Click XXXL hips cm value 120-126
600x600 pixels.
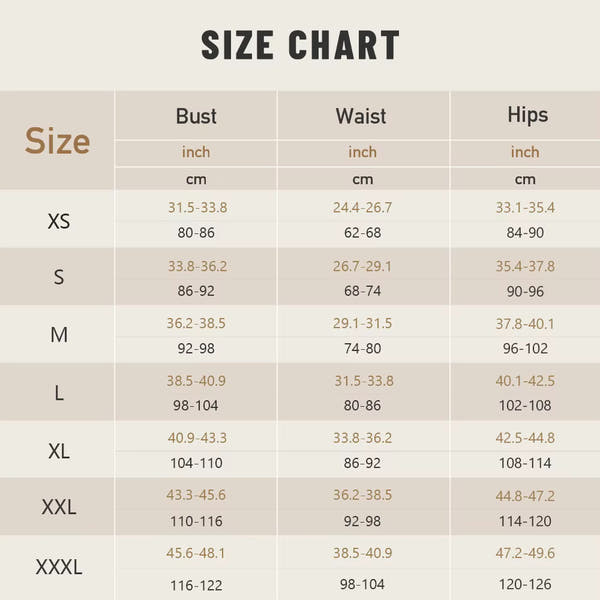point(525,583)
